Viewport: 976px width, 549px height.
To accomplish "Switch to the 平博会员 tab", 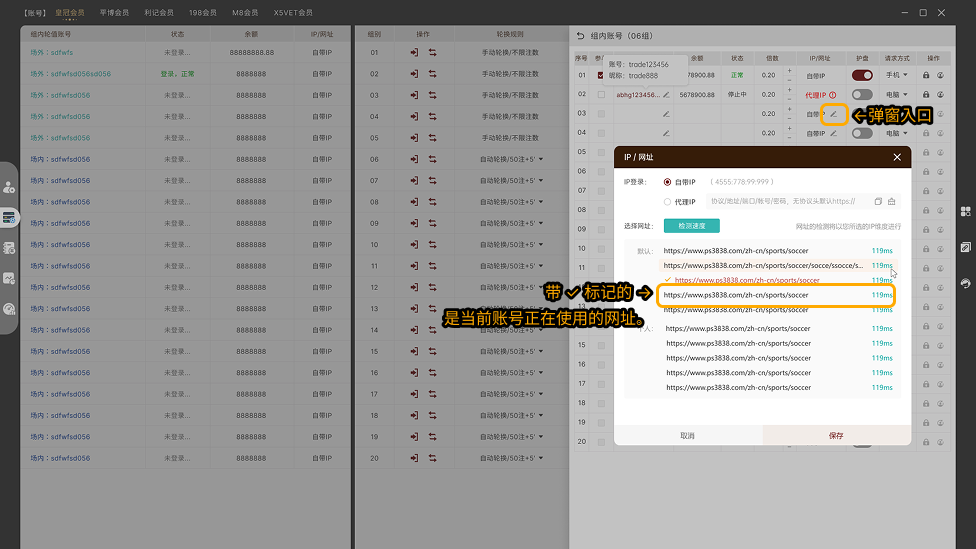I will [115, 12].
